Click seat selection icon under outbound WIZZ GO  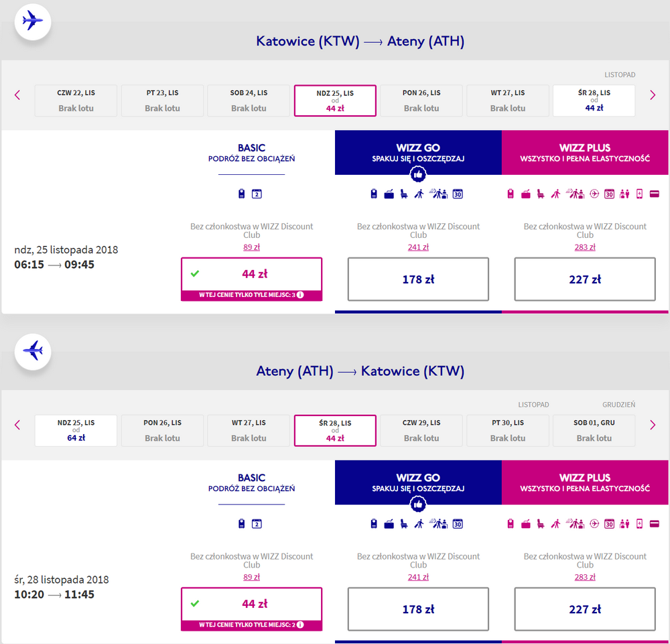pyautogui.click(x=404, y=194)
